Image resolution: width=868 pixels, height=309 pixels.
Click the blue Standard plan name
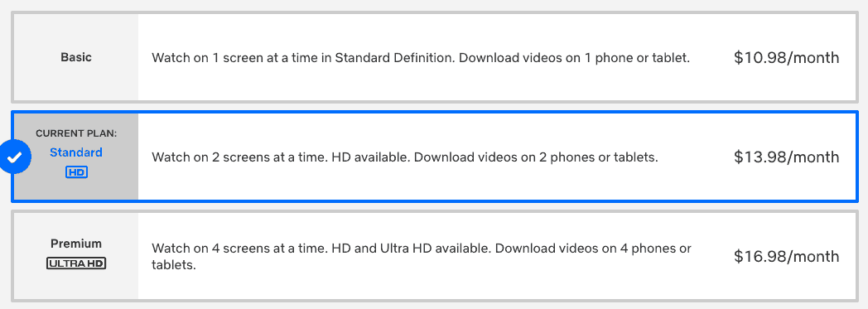[76, 152]
